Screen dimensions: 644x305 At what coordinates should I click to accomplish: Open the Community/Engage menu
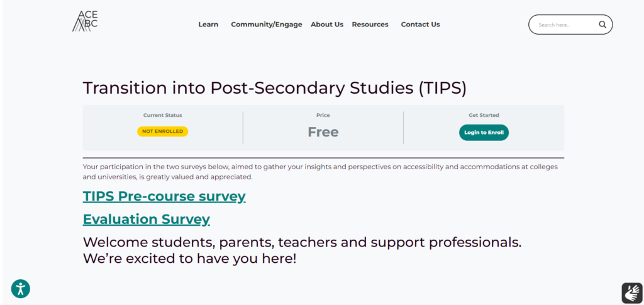click(x=266, y=25)
